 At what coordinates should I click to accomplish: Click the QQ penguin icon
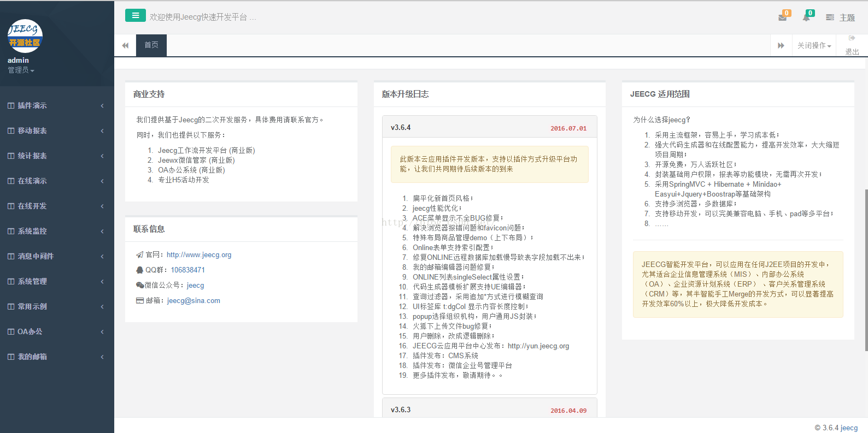click(x=140, y=270)
